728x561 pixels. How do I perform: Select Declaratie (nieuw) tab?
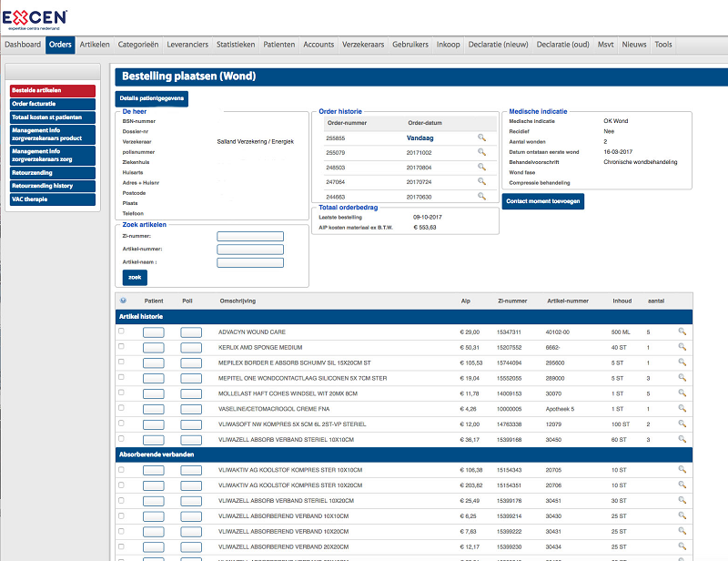[498, 45]
